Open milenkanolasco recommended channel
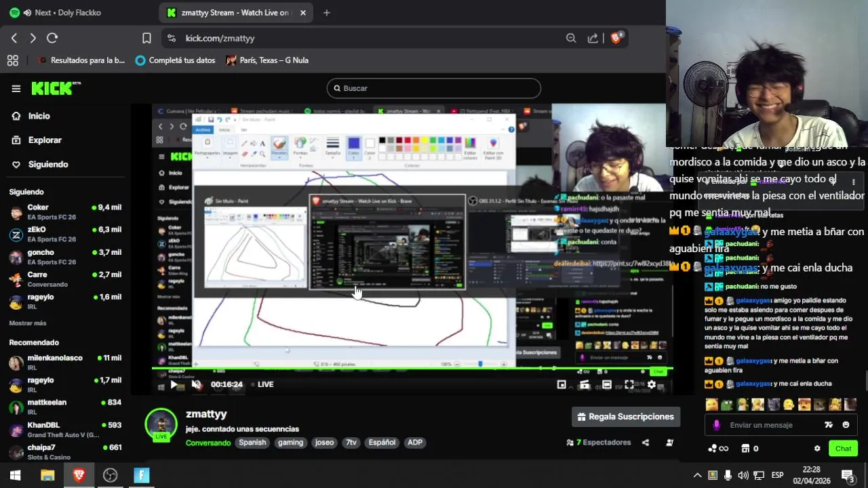This screenshot has width=868, height=488. click(x=65, y=363)
